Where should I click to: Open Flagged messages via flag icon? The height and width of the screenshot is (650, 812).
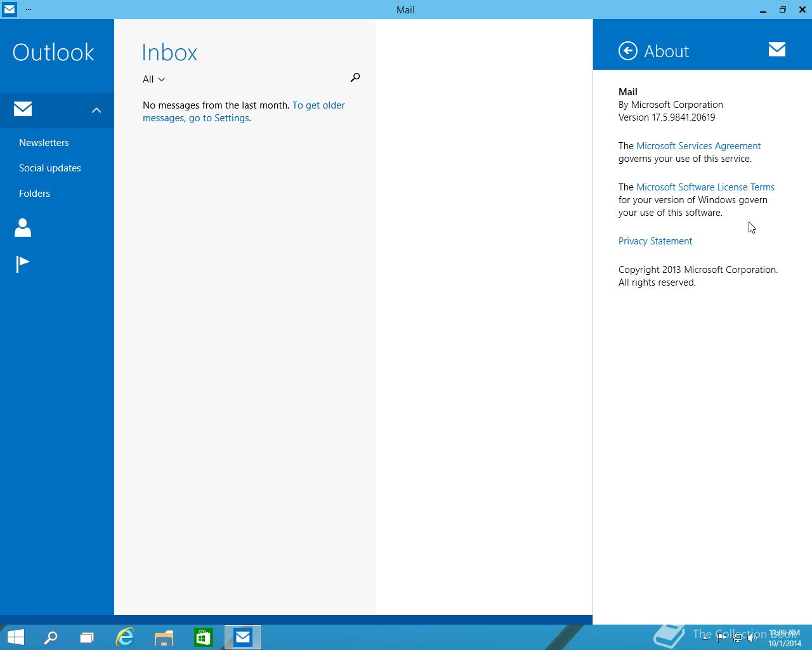(23, 263)
